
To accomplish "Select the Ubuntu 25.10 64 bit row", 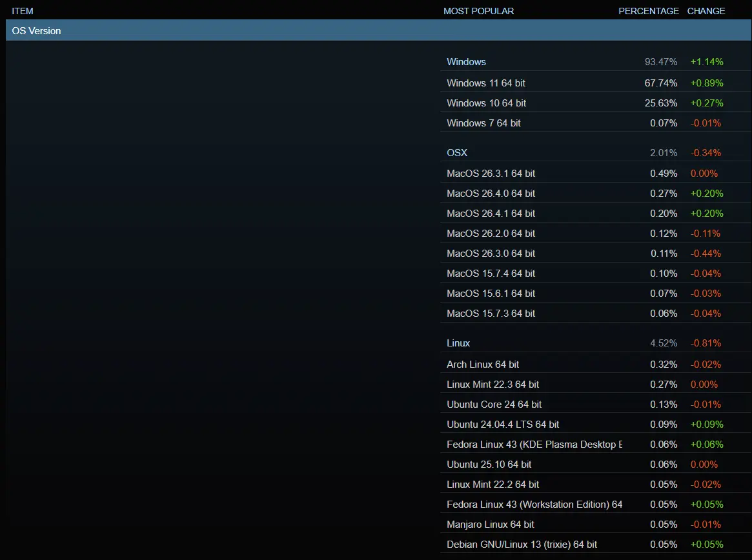I will click(596, 465).
